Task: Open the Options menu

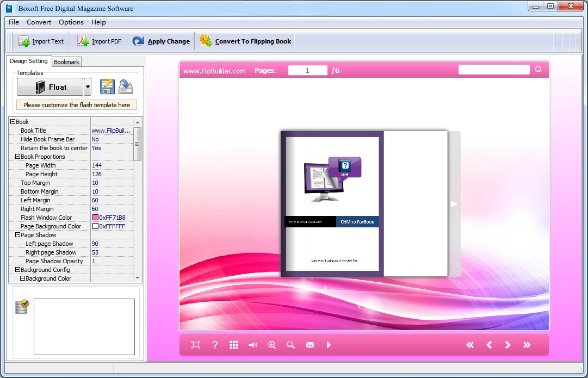Action: coord(71,22)
